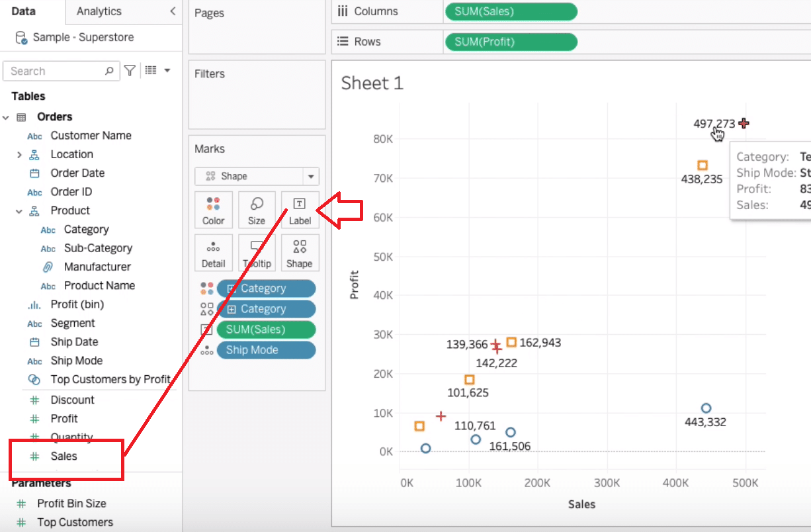Expand the plus on second Category pill
Image resolution: width=811 pixels, height=532 pixels.
[231, 309]
